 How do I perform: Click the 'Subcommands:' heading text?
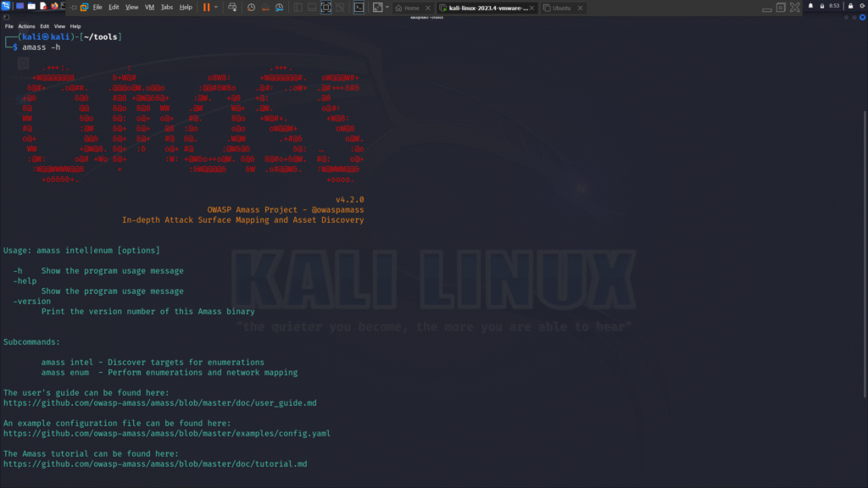(31, 342)
